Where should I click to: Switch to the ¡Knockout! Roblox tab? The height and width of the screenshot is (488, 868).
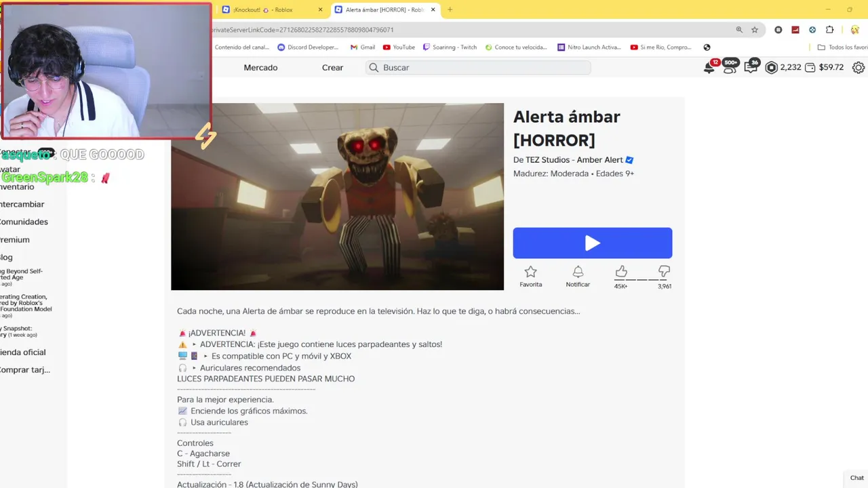click(271, 9)
